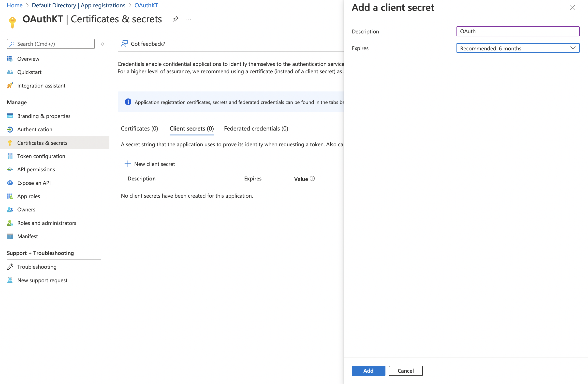Click the Quickstart cloud icon
The image size is (588, 384).
10,72
